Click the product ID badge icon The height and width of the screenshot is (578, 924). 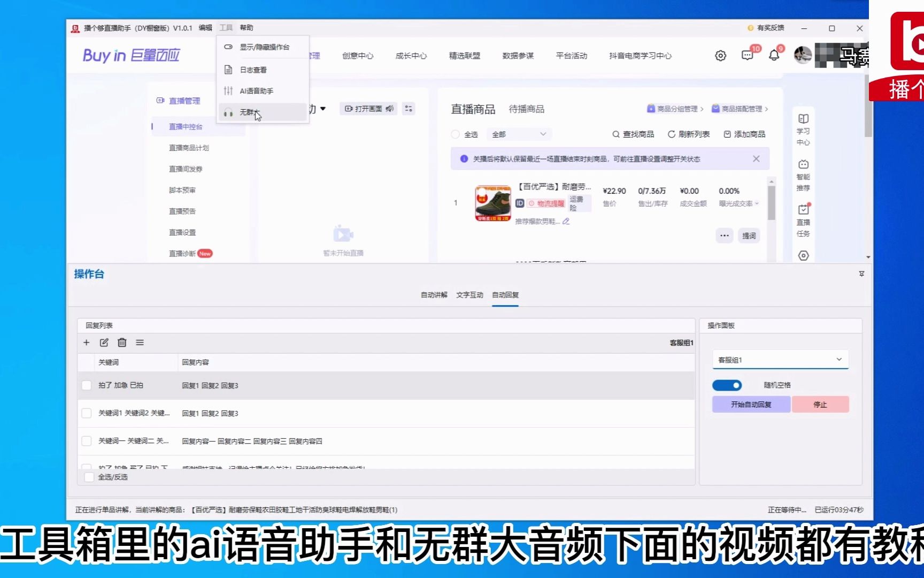pyautogui.click(x=520, y=203)
